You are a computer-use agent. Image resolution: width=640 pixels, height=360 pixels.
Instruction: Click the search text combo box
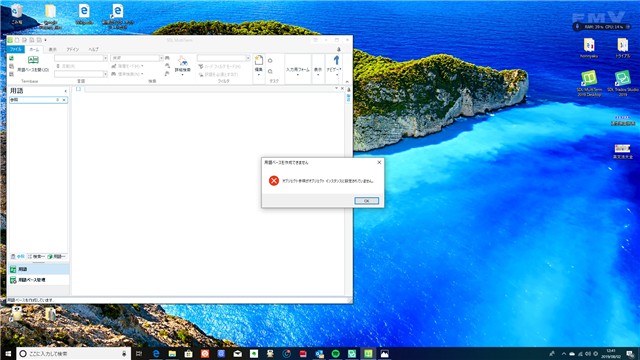point(137,58)
